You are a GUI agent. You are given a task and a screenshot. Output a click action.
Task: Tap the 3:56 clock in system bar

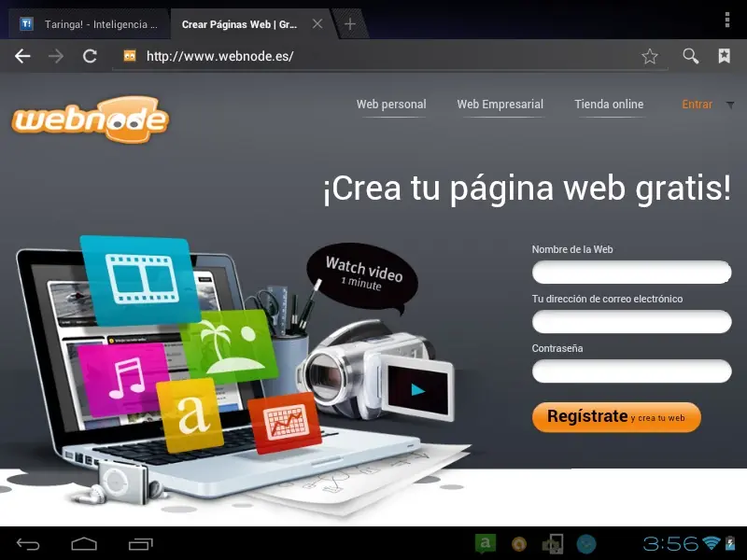click(670, 543)
